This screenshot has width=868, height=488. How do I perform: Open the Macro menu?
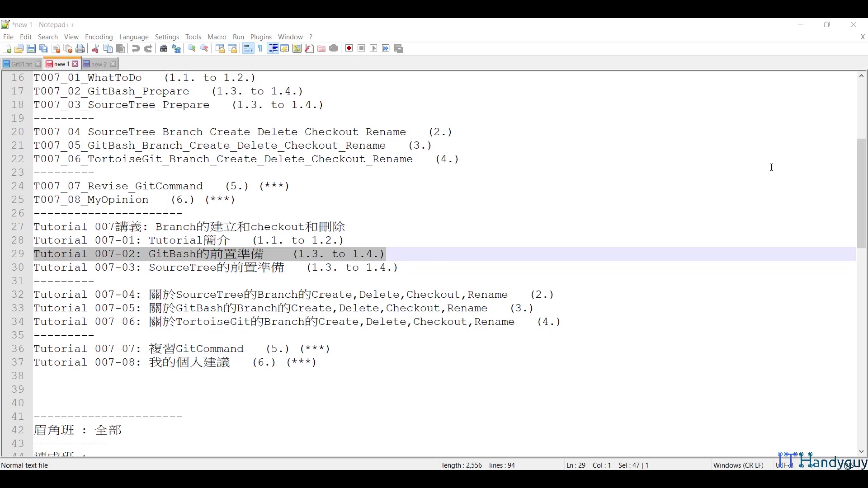217,37
